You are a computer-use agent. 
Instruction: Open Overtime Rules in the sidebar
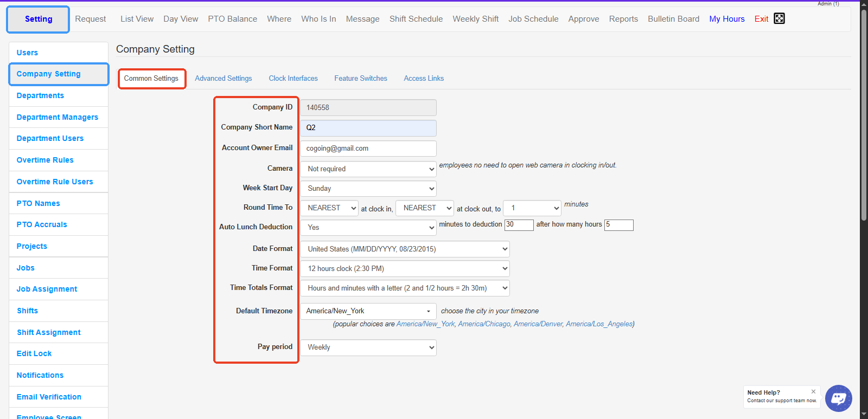(45, 160)
